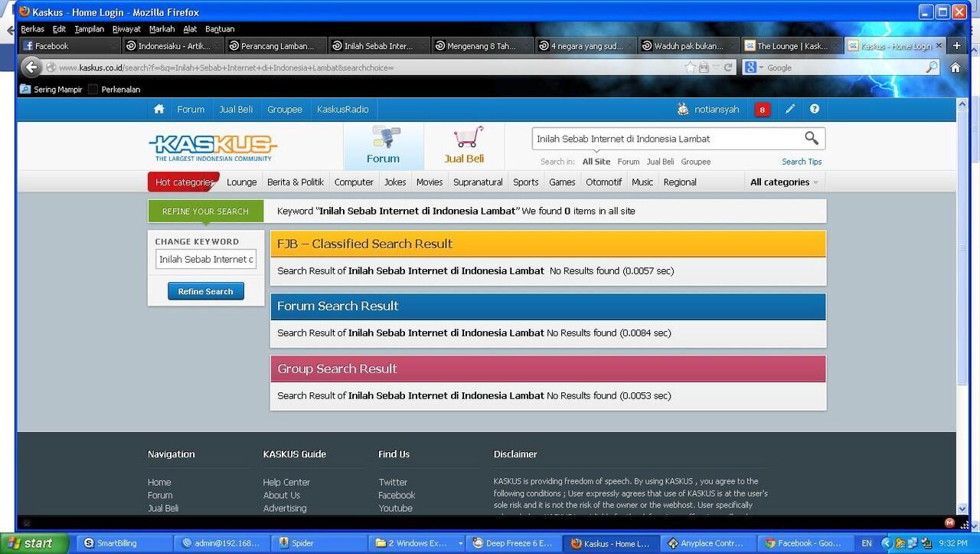Open the Computer category
The width and height of the screenshot is (980, 554).
[x=354, y=182]
